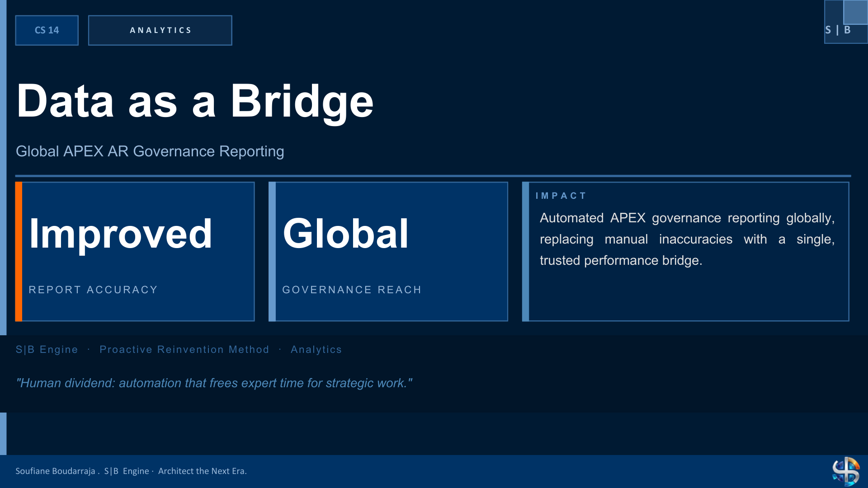Click the IMPACT heading
Viewport: 868px width, 488px height.
click(x=561, y=196)
